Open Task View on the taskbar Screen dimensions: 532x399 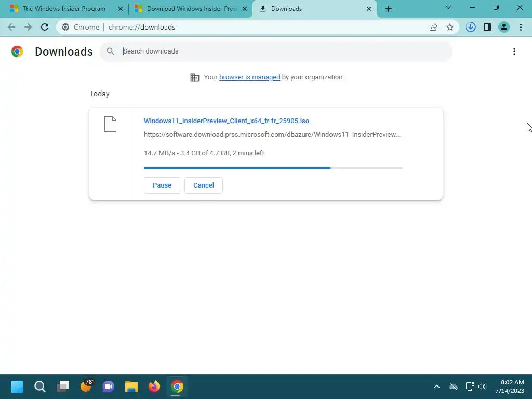point(63,387)
